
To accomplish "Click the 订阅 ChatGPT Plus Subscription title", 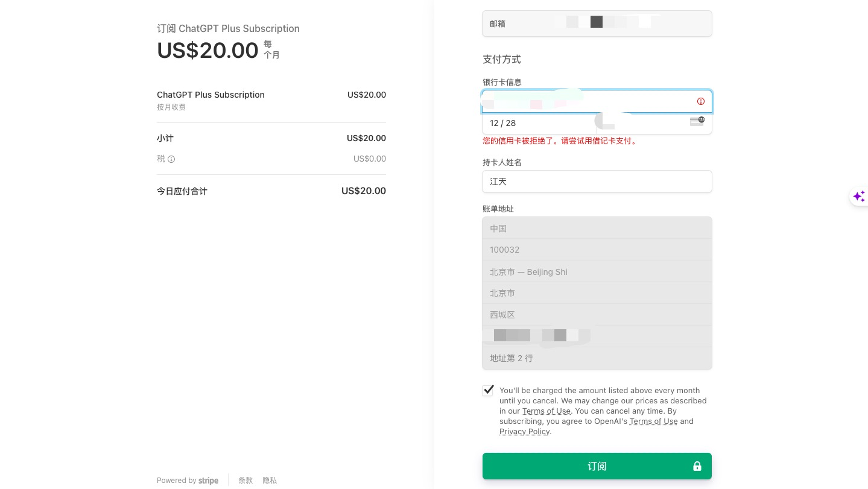I will point(228,28).
